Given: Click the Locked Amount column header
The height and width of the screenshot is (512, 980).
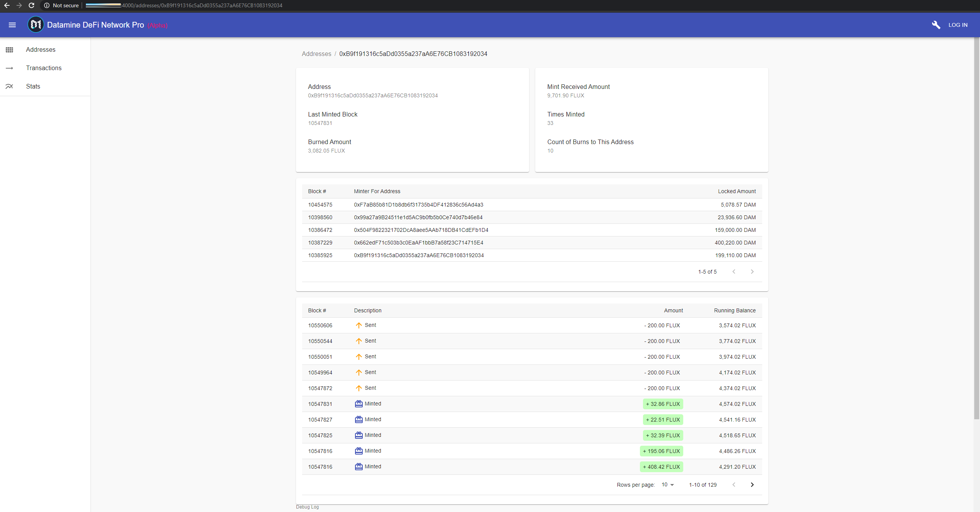Looking at the screenshot, I should tap(737, 192).
